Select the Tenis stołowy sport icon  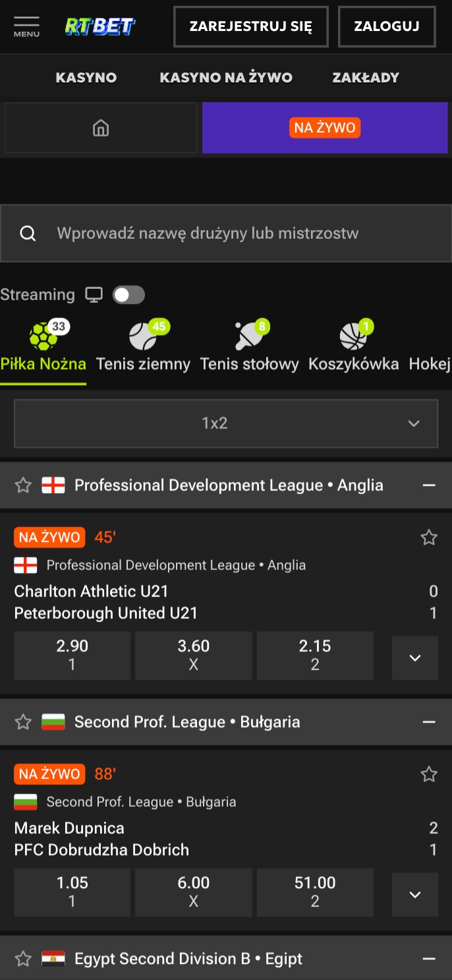click(x=248, y=336)
